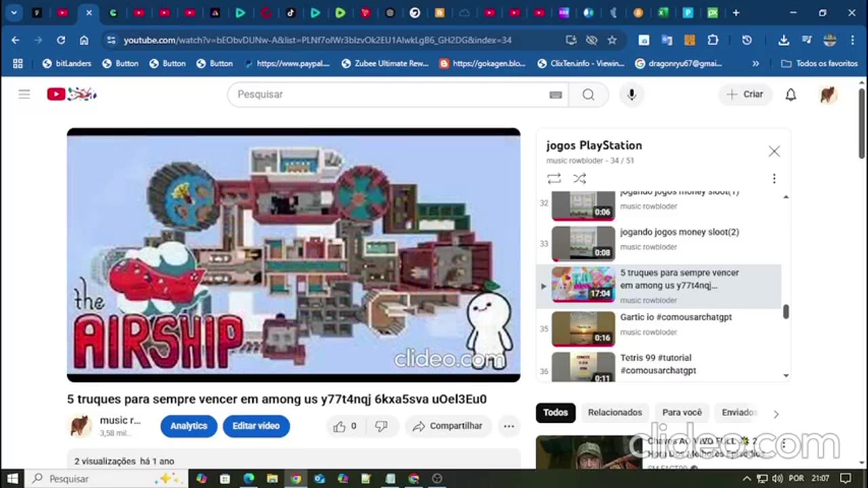Image resolution: width=868 pixels, height=488 pixels.
Task: Share the video via Compartilhar
Action: (448, 426)
